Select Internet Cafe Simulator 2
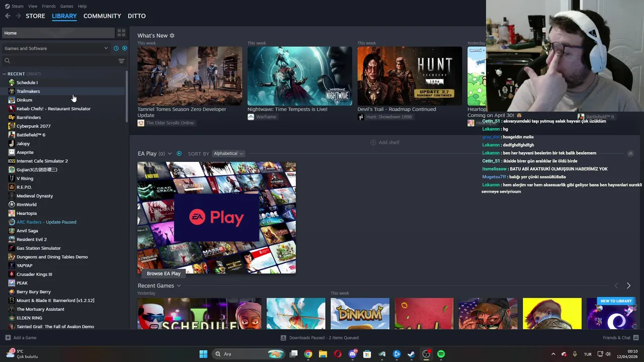The width and height of the screenshot is (644, 362). point(42,161)
